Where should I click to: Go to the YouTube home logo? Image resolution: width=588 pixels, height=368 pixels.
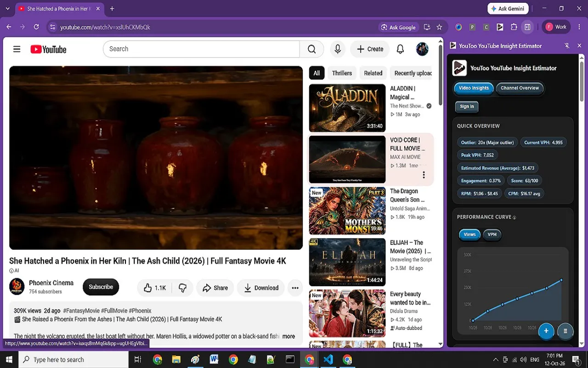pyautogui.click(x=48, y=49)
